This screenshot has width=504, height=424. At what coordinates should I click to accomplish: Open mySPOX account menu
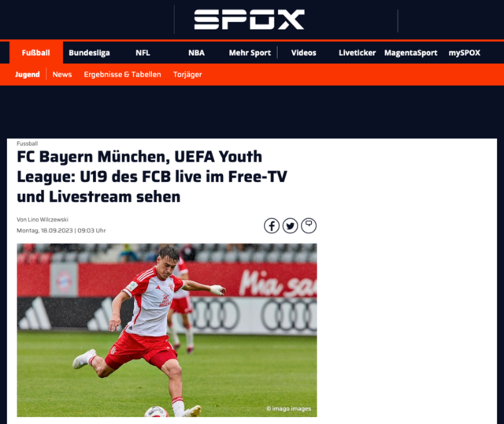click(465, 53)
